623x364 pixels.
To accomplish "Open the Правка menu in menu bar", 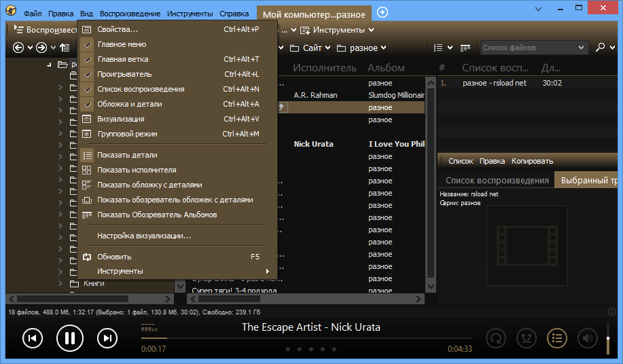I will tap(60, 14).
